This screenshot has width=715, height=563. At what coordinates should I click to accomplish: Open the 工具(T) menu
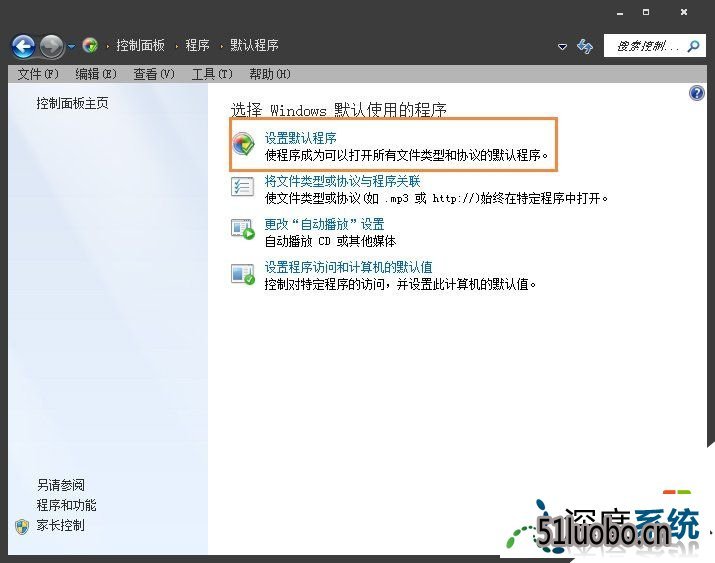(x=212, y=74)
